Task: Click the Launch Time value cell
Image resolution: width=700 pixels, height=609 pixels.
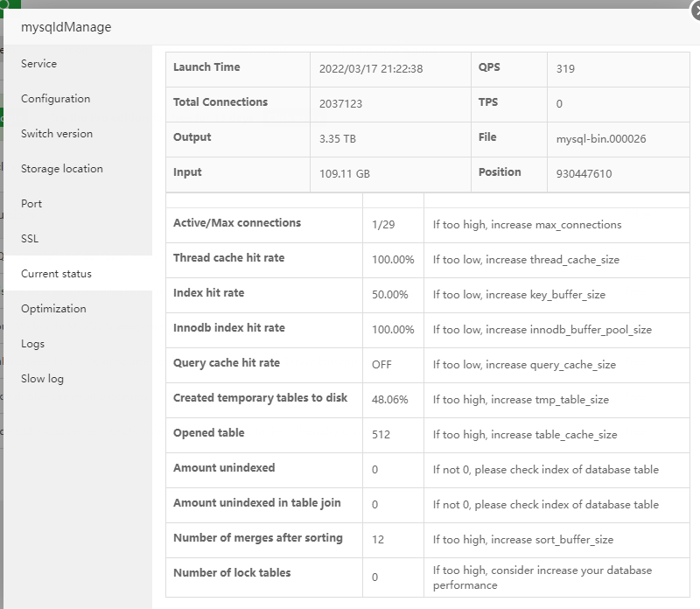Action: (371, 69)
